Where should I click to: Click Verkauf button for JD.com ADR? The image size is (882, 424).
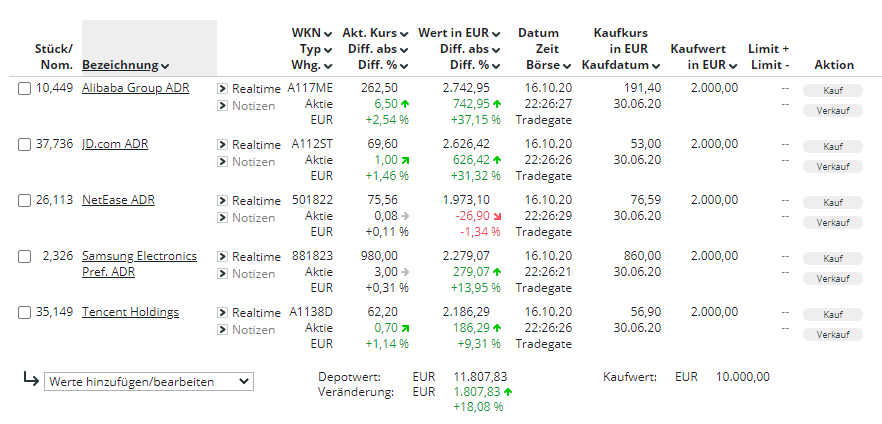(x=832, y=167)
